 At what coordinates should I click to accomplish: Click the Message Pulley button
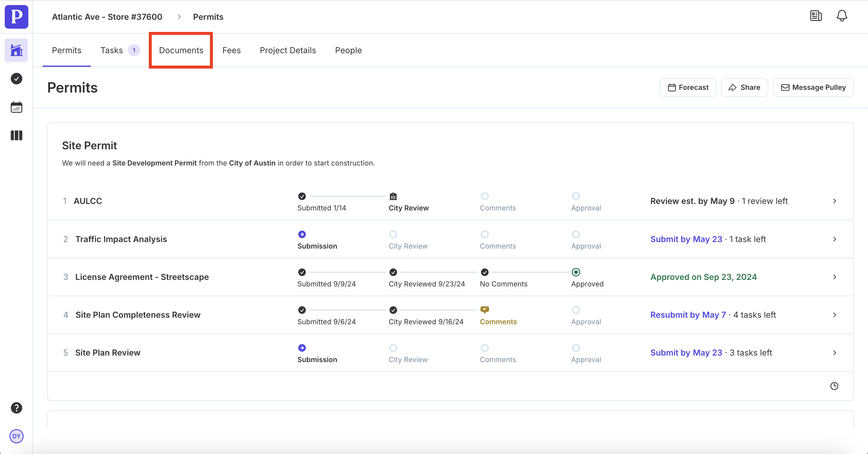813,87
